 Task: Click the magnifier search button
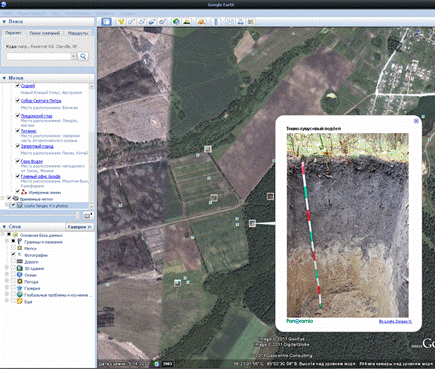tap(83, 56)
